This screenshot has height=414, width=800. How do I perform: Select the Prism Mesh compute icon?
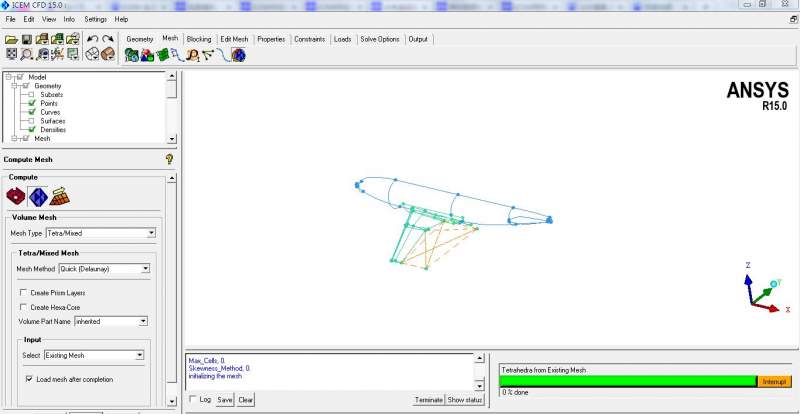60,196
